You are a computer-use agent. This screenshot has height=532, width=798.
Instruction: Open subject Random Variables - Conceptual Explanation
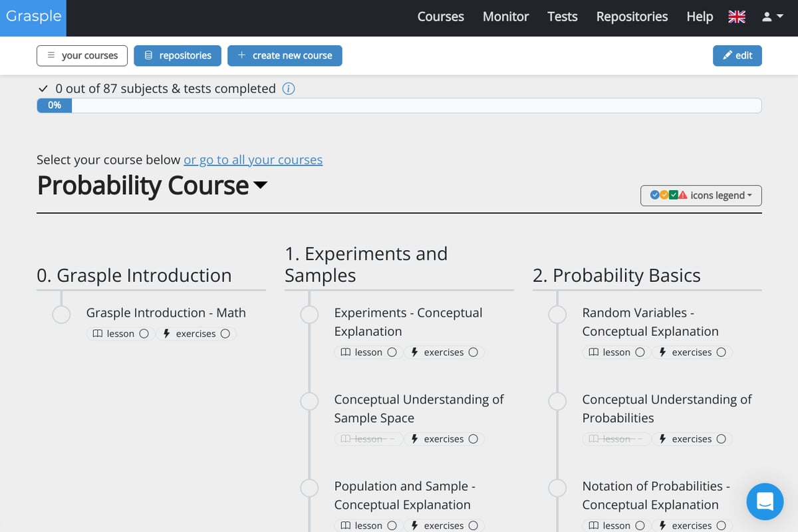coord(650,322)
